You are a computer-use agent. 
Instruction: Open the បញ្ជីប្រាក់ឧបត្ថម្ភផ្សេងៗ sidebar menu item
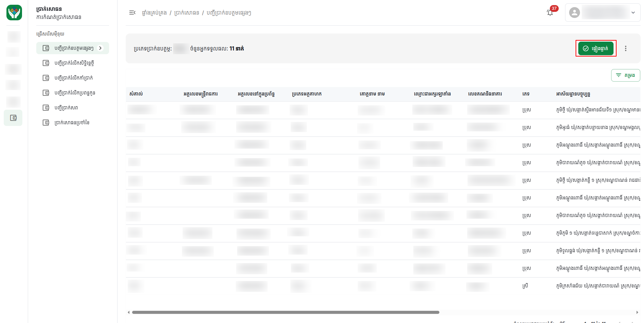coord(72,48)
